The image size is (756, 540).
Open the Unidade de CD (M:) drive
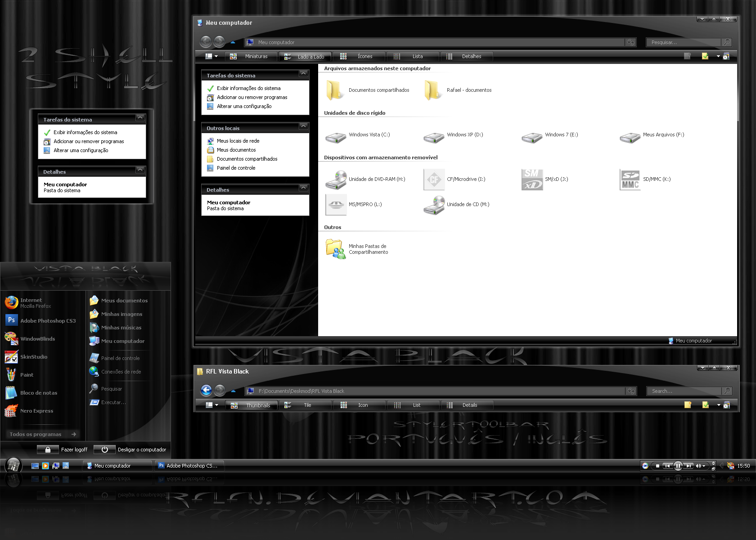pos(456,205)
